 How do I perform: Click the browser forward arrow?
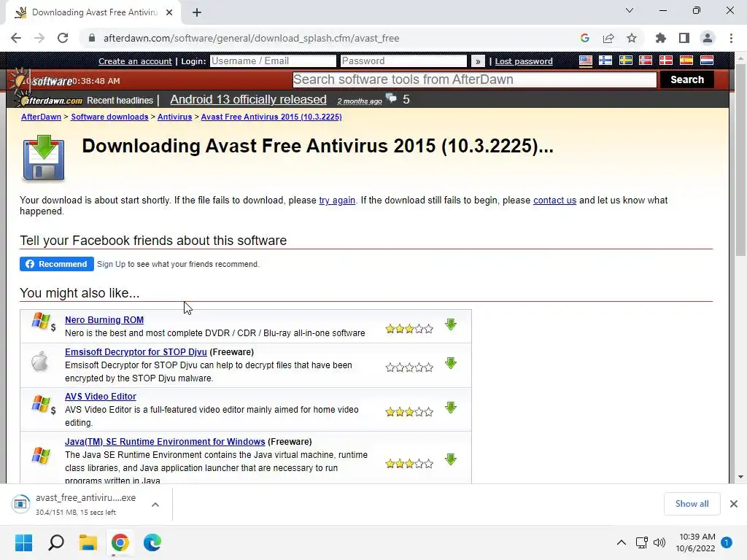click(39, 38)
